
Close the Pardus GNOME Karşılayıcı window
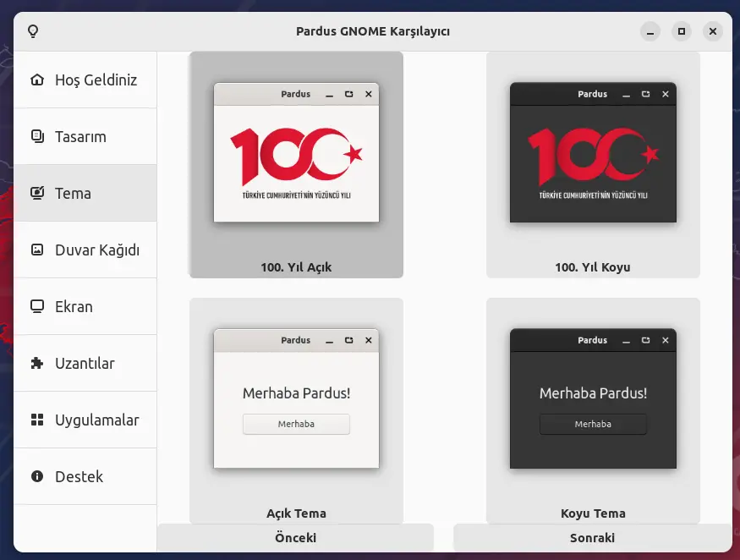(x=713, y=31)
